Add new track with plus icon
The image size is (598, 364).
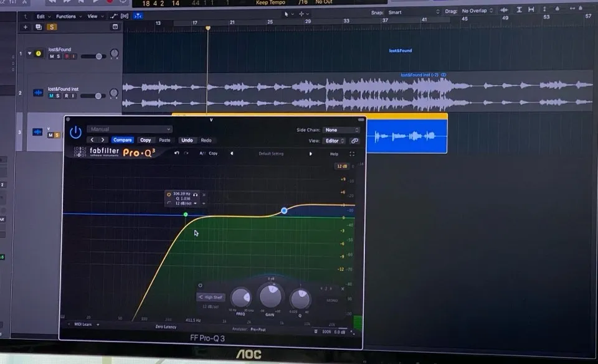pyautogui.click(x=26, y=27)
